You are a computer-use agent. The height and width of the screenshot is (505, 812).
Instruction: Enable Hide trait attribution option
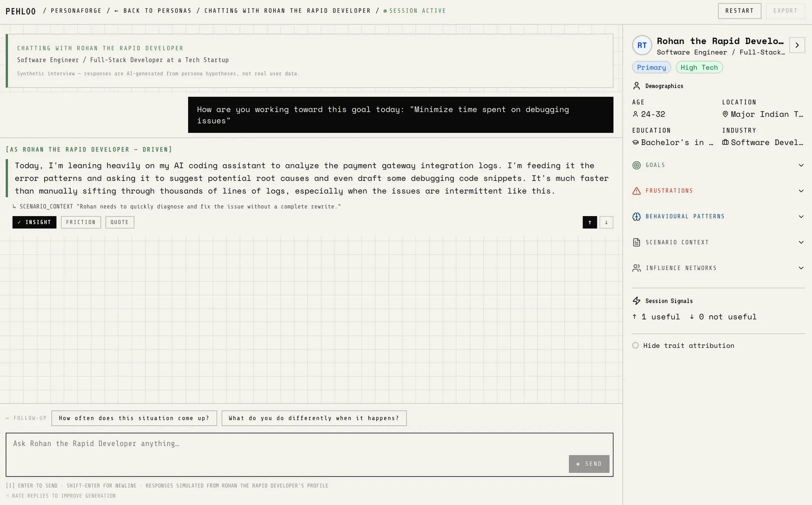(x=635, y=346)
